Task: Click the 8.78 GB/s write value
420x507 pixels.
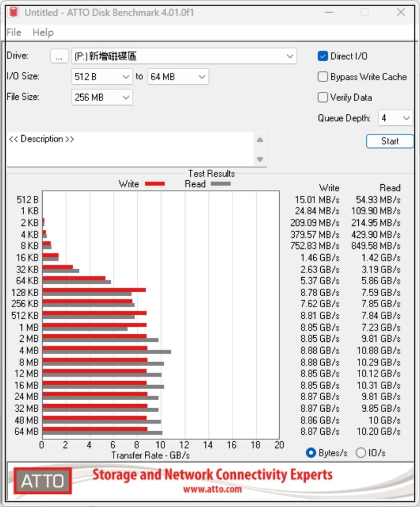Action: tap(320, 293)
